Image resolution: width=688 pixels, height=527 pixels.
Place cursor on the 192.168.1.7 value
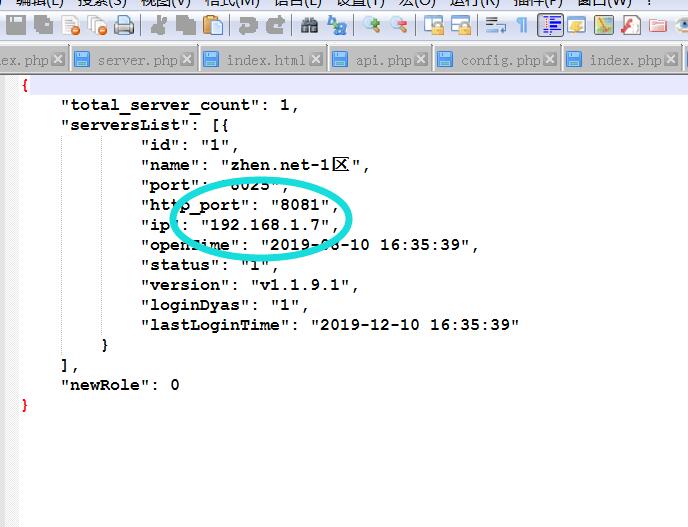click(x=265, y=225)
